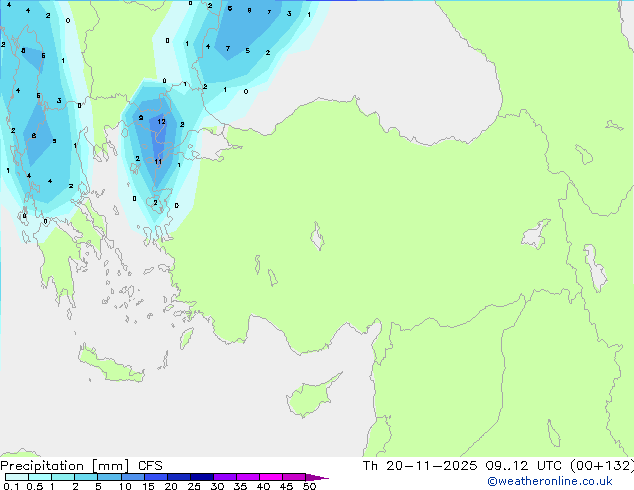Select the legend swatch between 35 and 40
The height and width of the screenshot is (490, 634).
(x=248, y=477)
